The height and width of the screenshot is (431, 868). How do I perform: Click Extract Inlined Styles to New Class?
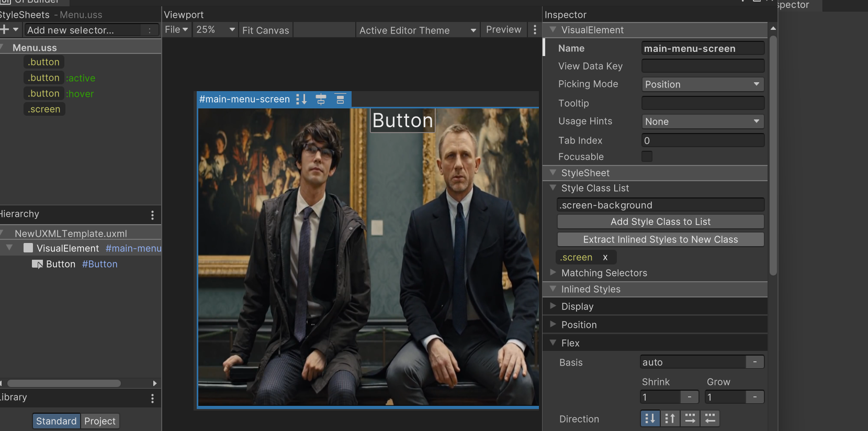click(x=661, y=239)
